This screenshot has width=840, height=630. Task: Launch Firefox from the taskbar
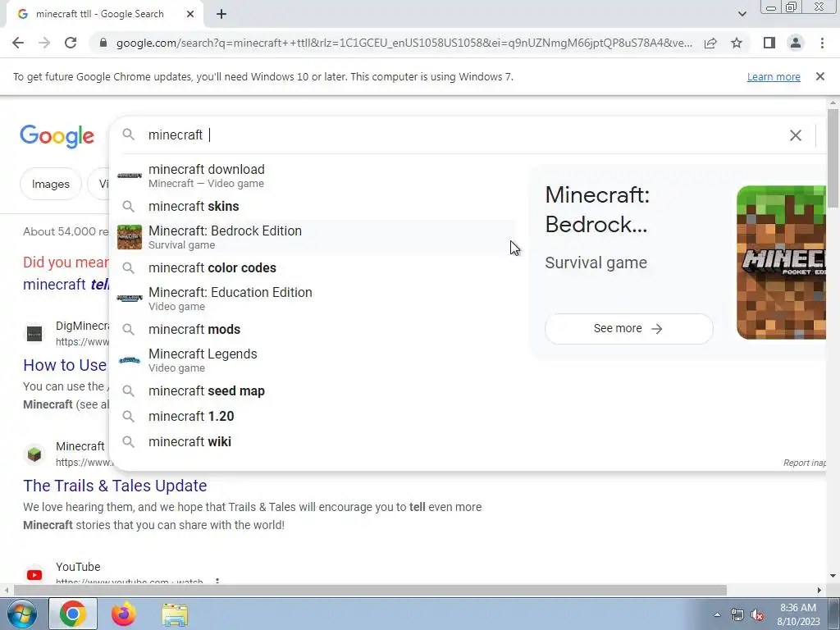tap(124, 614)
